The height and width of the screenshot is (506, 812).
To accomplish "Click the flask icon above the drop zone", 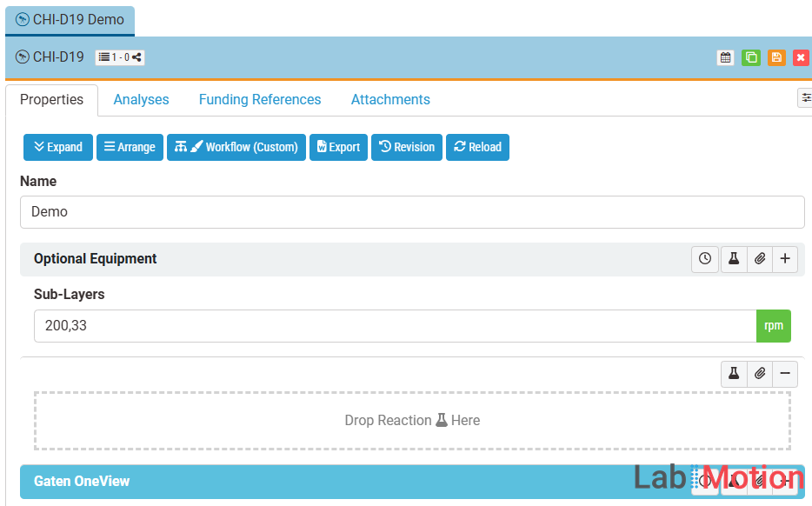I will [734, 374].
